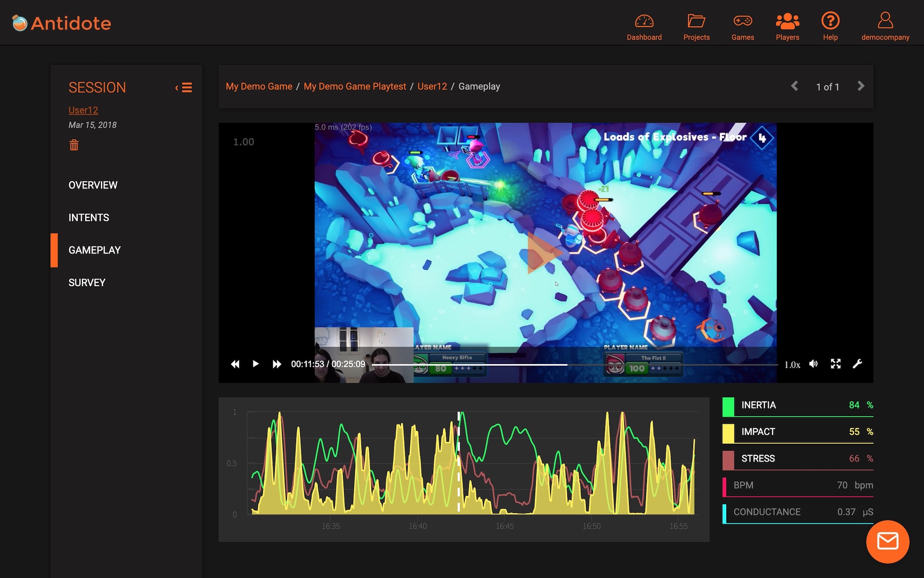Fast forward the gameplay video

277,364
